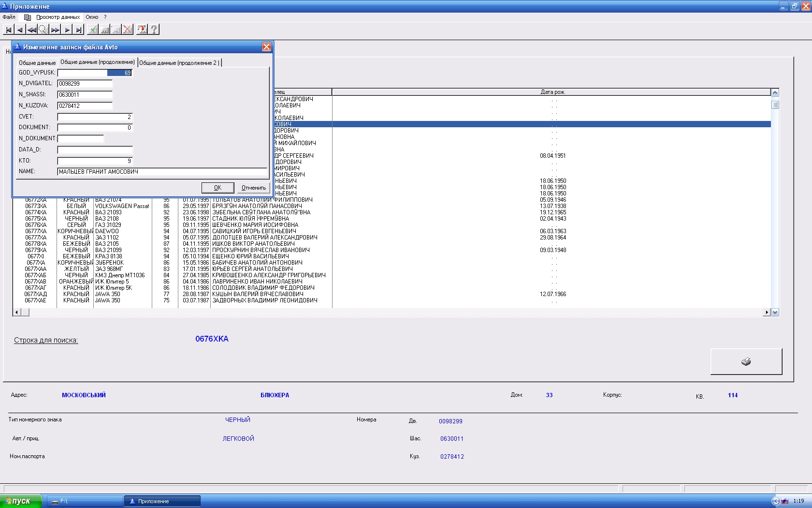Click the table scrollbar down arrow
The image size is (812, 508).
point(775,313)
